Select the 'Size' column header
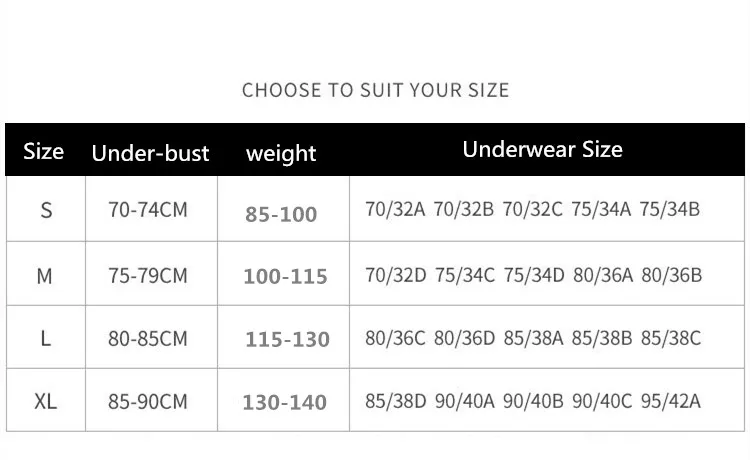Image resolution: width=750 pixels, height=460 pixels. [44, 152]
